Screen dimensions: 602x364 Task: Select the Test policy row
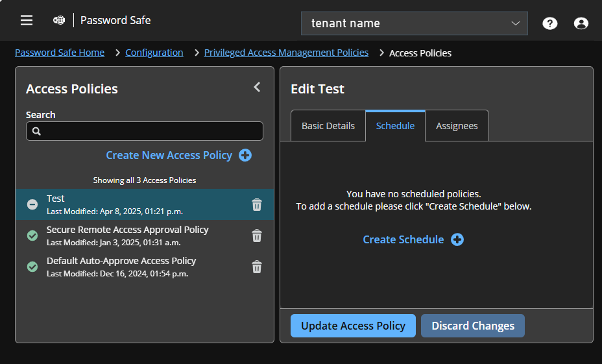point(145,204)
